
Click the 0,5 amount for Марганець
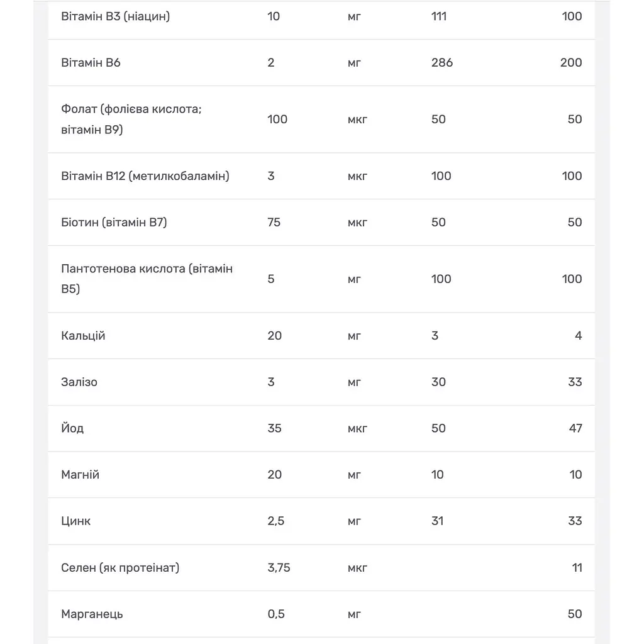point(276,614)
